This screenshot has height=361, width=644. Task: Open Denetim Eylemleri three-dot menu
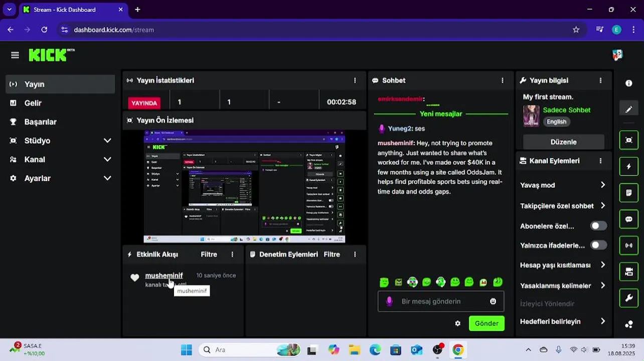(355, 255)
